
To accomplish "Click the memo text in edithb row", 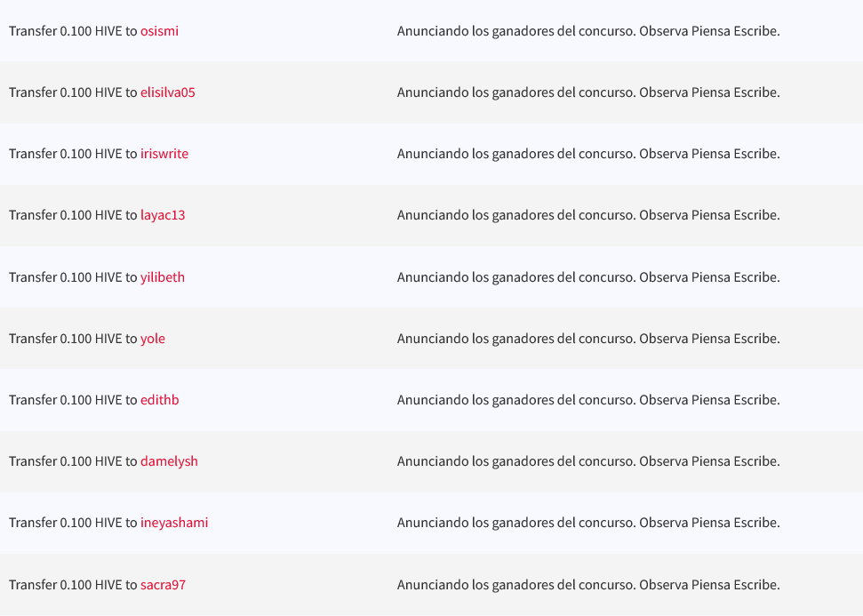I will tap(587, 400).
